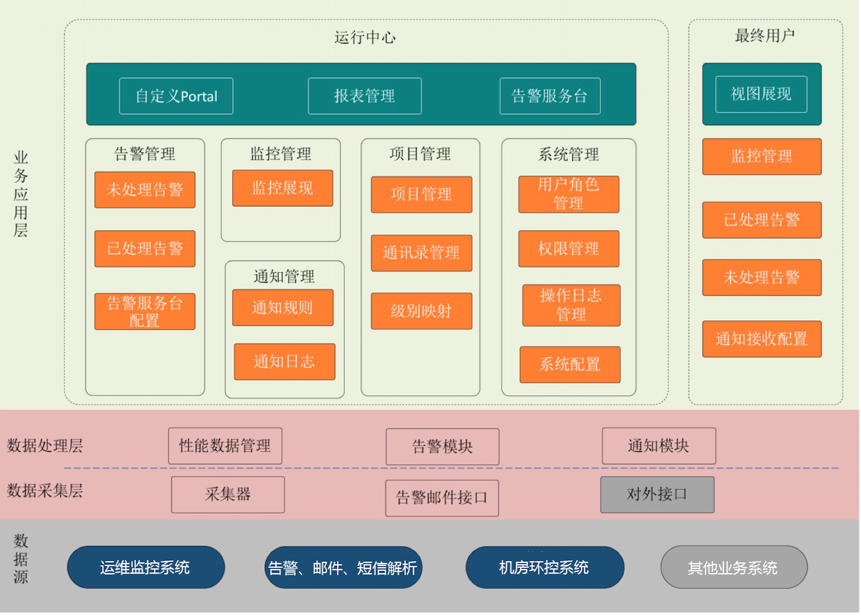Open 用户角色管理 in 系统管理
The width and height of the screenshot is (861, 616).
click(568, 194)
